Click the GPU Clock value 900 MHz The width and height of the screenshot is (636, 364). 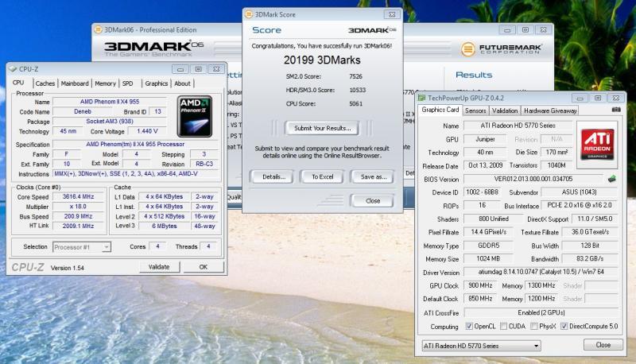[x=480, y=285]
